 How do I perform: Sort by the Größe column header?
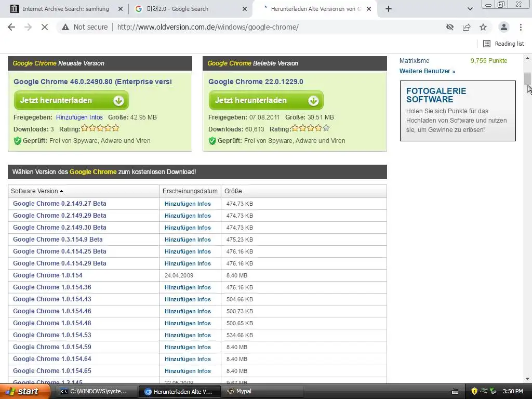coord(233,191)
